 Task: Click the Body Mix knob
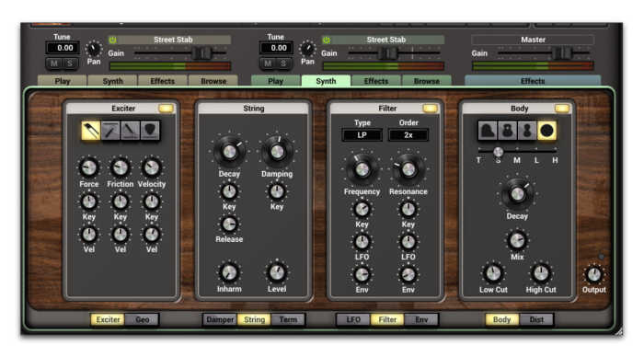[x=517, y=241]
